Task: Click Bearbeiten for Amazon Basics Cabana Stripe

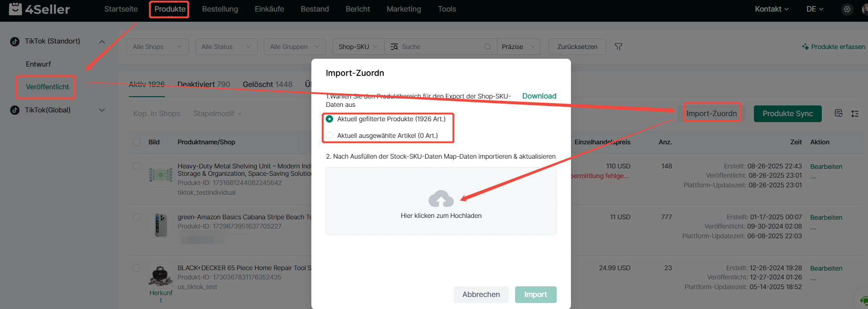Action: tap(826, 217)
